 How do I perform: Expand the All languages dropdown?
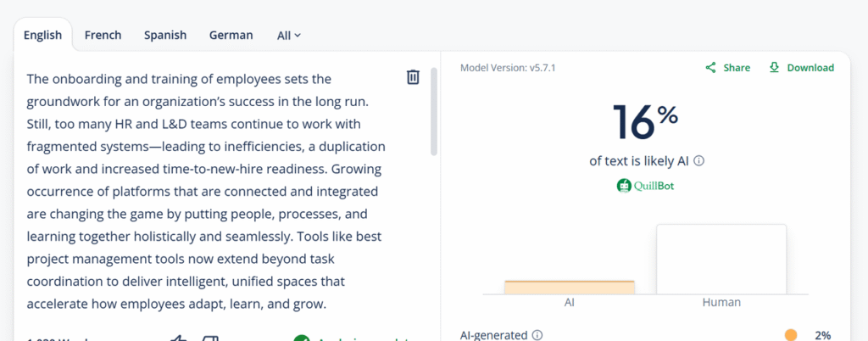(x=289, y=36)
